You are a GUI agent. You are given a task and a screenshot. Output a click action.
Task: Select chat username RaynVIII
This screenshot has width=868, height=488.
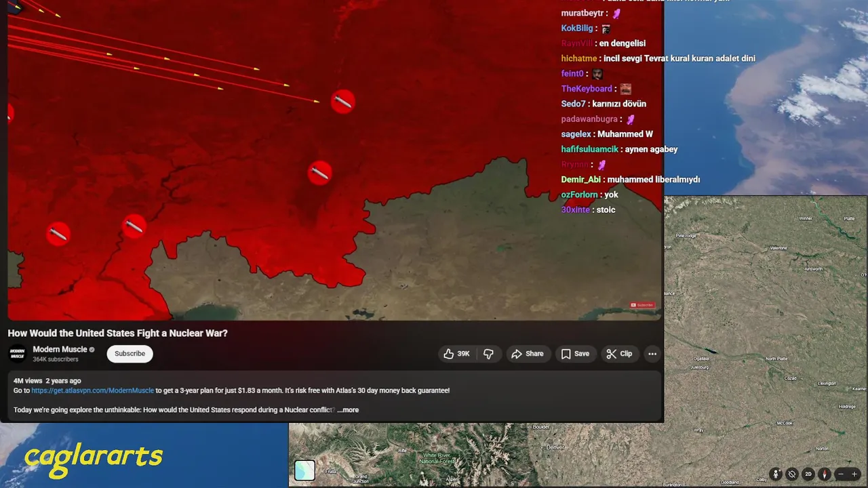[x=577, y=43]
